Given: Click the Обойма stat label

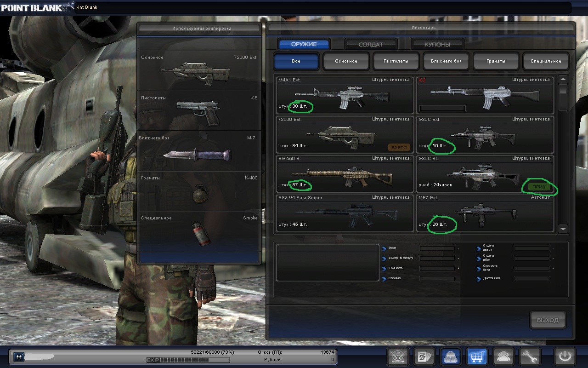Looking at the screenshot, I should click(x=394, y=278).
